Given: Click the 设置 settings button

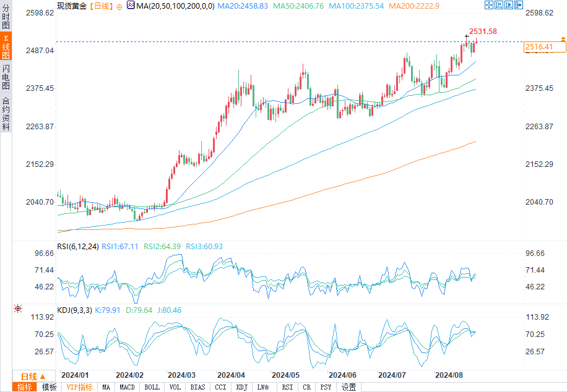Looking at the screenshot, I should (349, 387).
